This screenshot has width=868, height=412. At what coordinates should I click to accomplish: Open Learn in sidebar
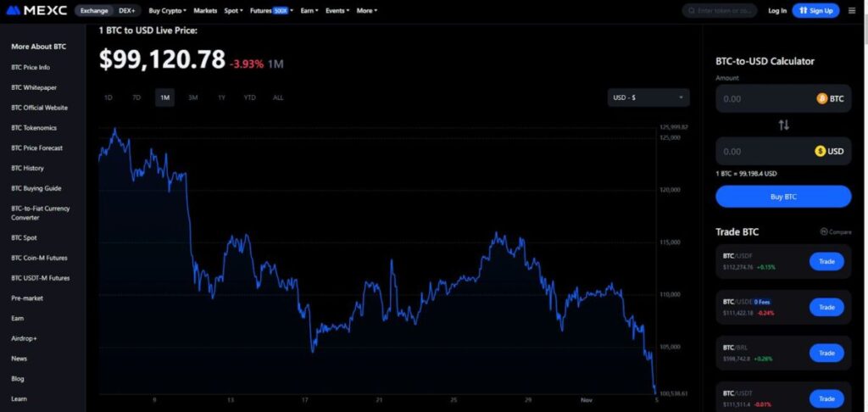click(19, 398)
